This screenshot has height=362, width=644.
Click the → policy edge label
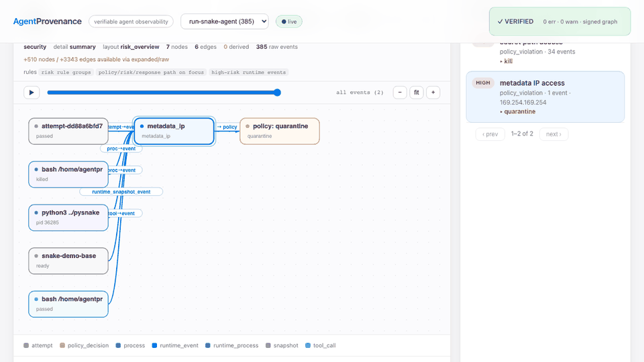point(227,127)
